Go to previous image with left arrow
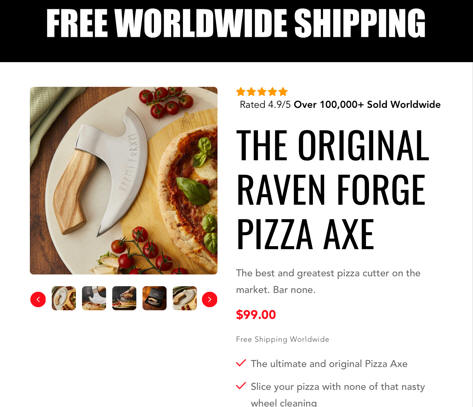The height and width of the screenshot is (407, 473). point(38,299)
